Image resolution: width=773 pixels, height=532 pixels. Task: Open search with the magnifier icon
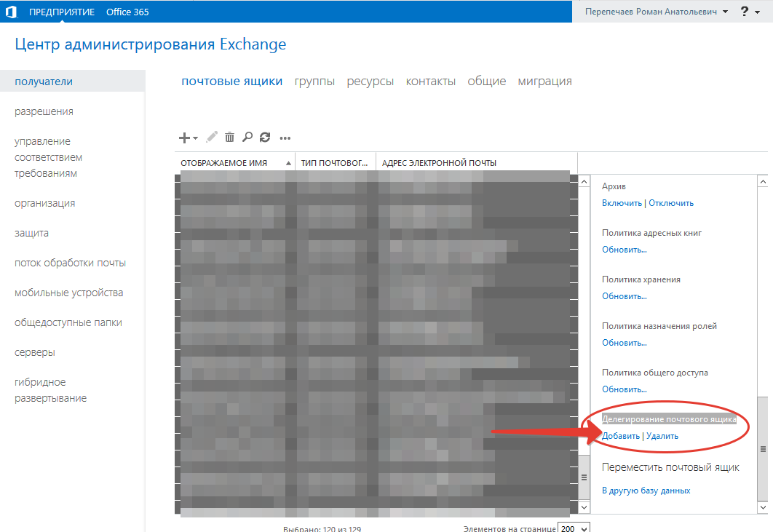[x=247, y=137]
